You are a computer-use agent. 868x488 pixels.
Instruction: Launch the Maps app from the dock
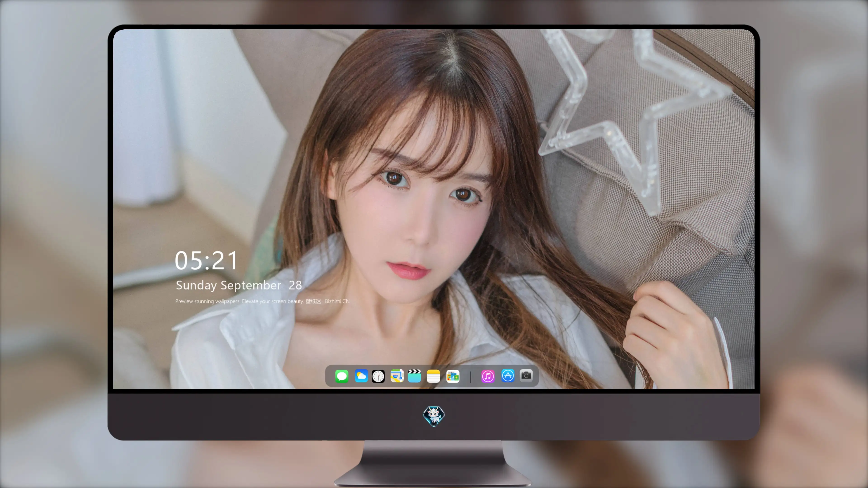click(x=397, y=376)
